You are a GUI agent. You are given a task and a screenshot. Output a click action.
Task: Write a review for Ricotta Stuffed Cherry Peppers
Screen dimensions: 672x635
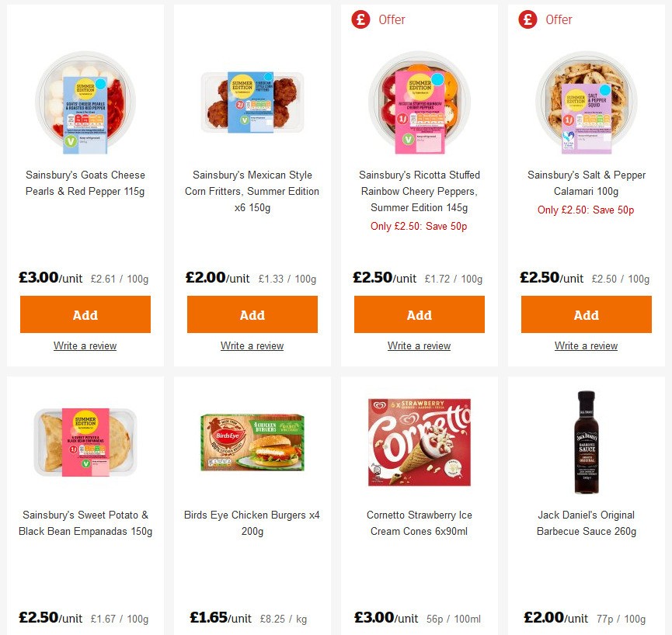[419, 345]
